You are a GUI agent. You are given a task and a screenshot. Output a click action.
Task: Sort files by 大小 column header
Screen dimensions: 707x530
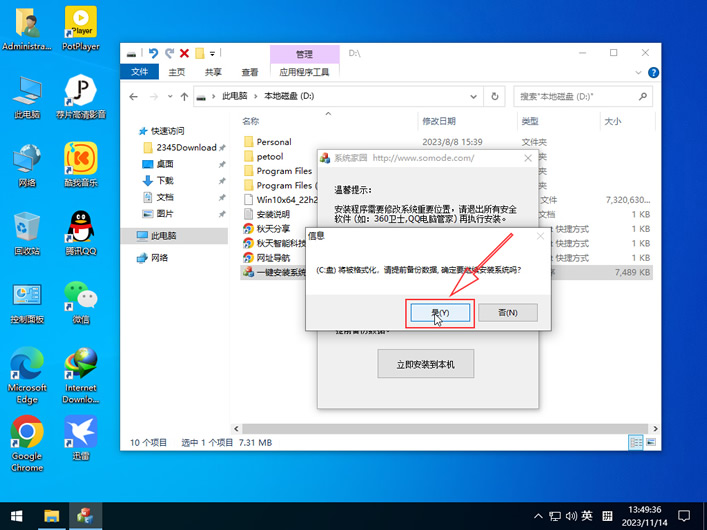613,121
